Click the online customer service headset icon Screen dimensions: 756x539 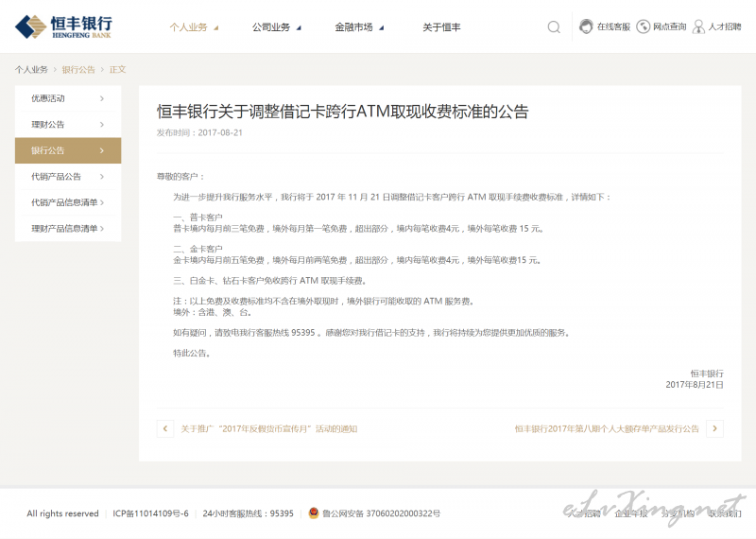[x=586, y=26]
